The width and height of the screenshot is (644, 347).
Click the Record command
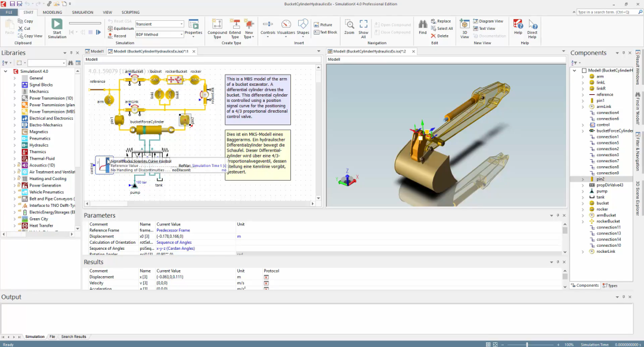point(117,36)
